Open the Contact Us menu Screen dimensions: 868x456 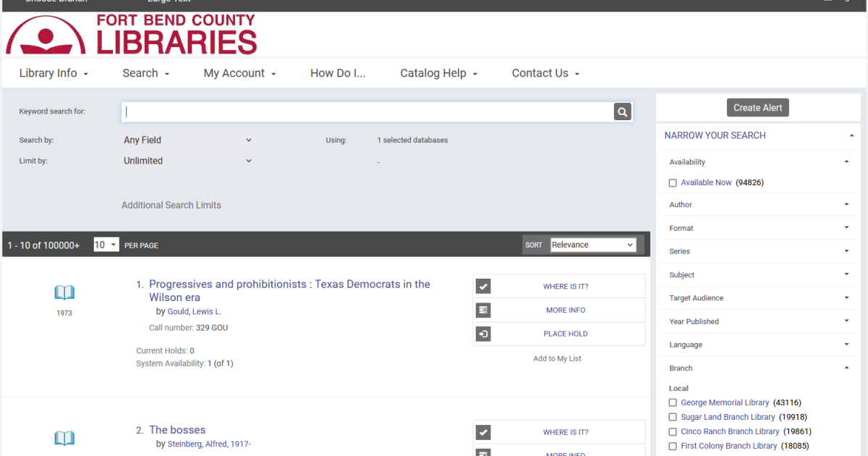click(546, 73)
